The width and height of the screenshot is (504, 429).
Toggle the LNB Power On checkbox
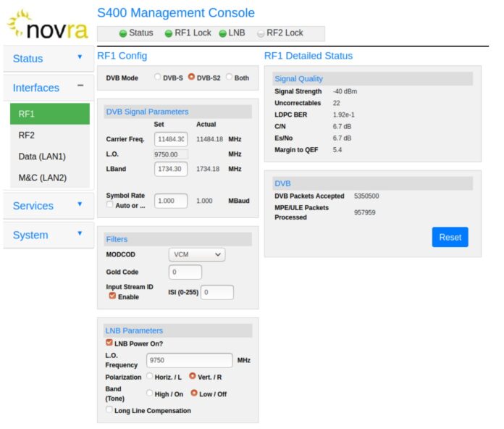tap(109, 343)
